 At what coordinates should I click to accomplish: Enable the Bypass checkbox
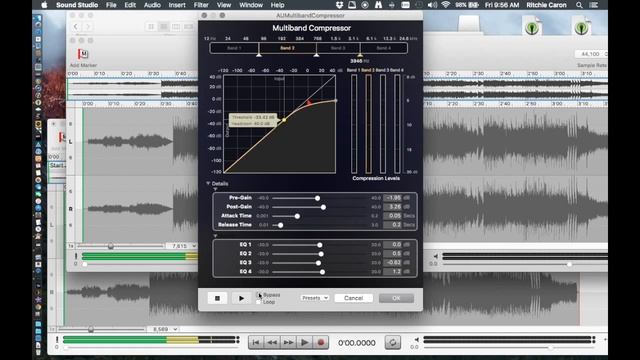click(258, 295)
